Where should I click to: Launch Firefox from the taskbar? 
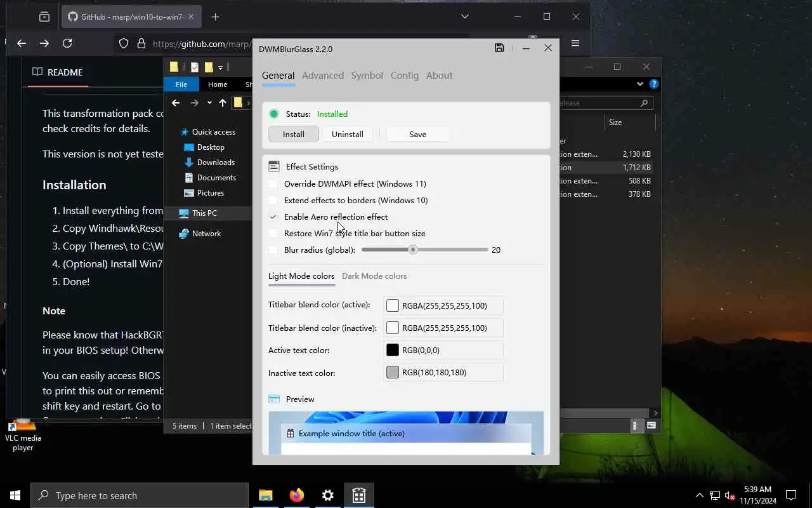click(296, 495)
